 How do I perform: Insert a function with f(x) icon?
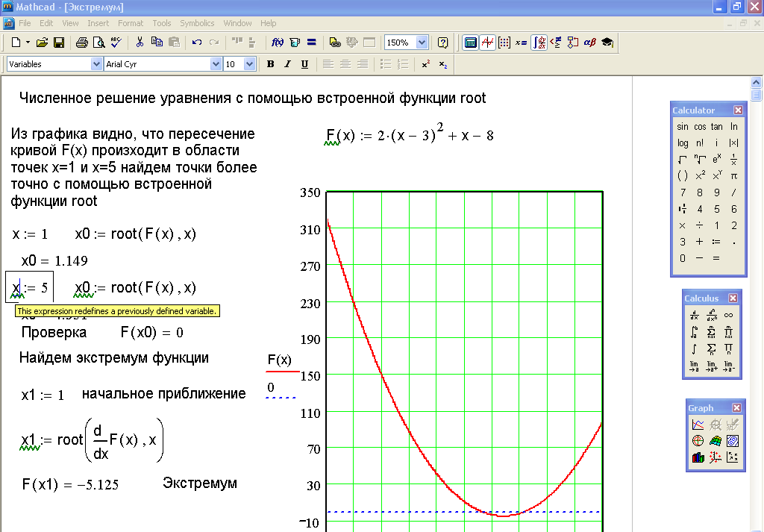278,43
